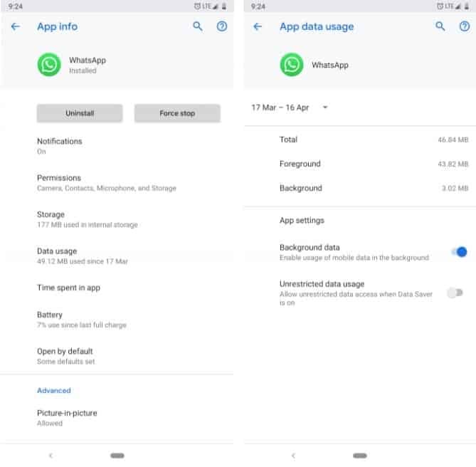Screen dimensions: 476x467
Task: Tap battery icon in App info status bar
Action: point(224,6)
